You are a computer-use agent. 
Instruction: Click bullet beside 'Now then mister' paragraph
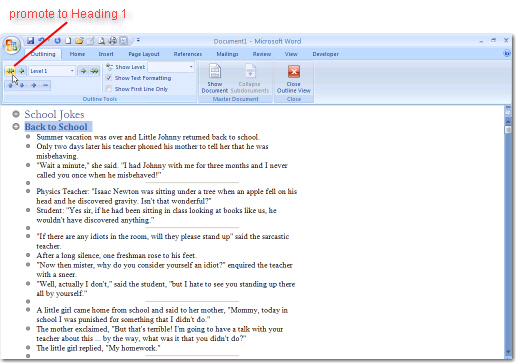[28, 265]
